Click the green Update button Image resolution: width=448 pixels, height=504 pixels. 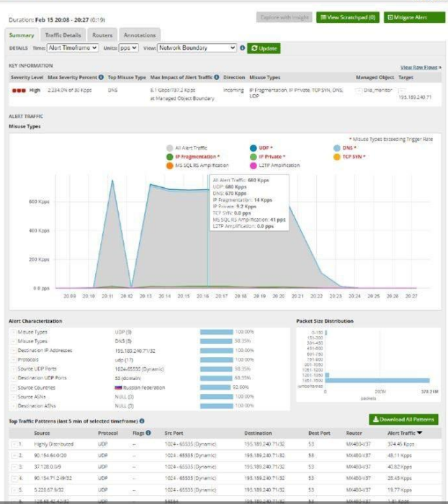click(x=264, y=48)
